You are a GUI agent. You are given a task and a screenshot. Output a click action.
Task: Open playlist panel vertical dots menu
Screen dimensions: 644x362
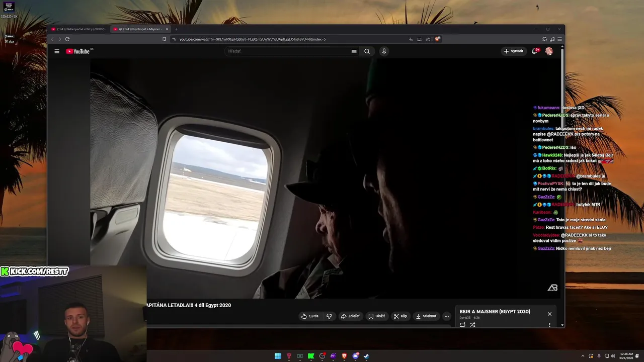click(x=549, y=325)
